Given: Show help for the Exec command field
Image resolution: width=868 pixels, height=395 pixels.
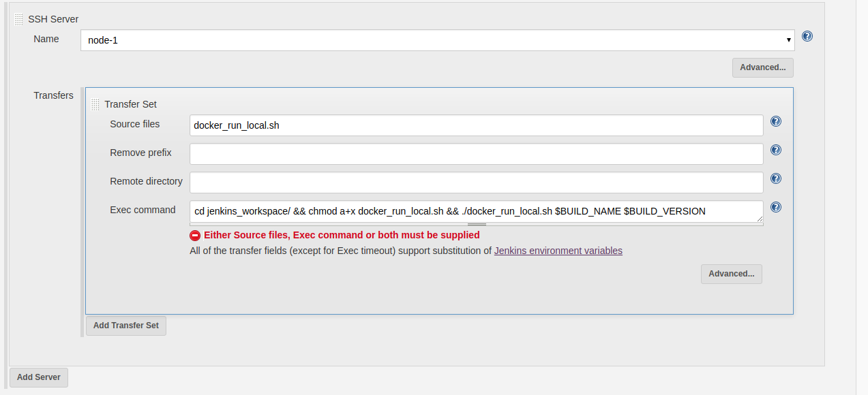Looking at the screenshot, I should [x=776, y=208].
